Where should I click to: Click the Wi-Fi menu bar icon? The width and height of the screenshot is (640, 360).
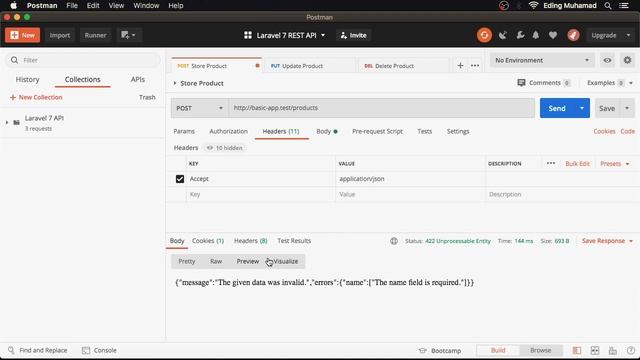[x=533, y=6]
